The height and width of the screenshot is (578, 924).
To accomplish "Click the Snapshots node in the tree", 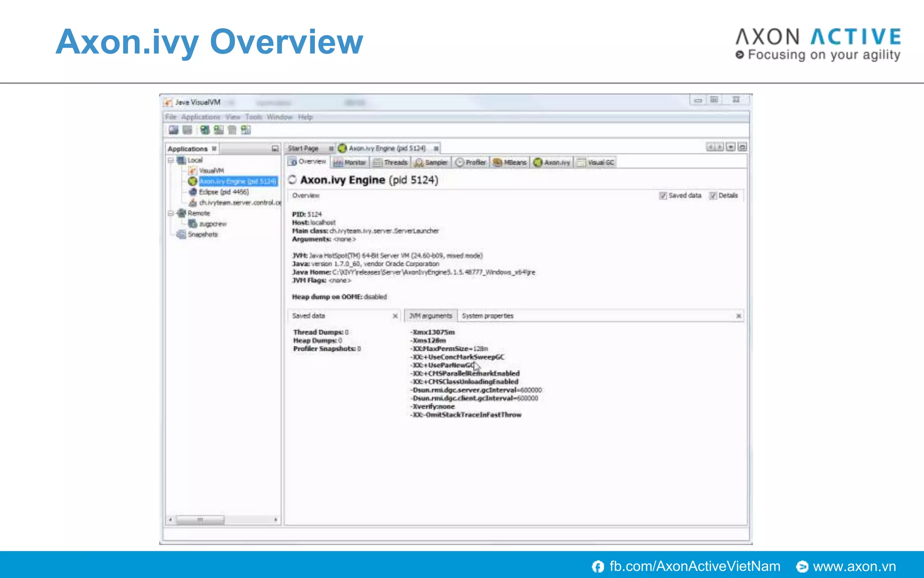I will pos(203,234).
